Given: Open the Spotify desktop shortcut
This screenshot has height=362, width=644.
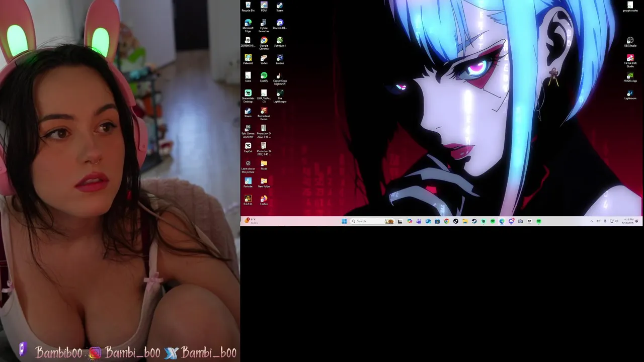Looking at the screenshot, I should (264, 77).
